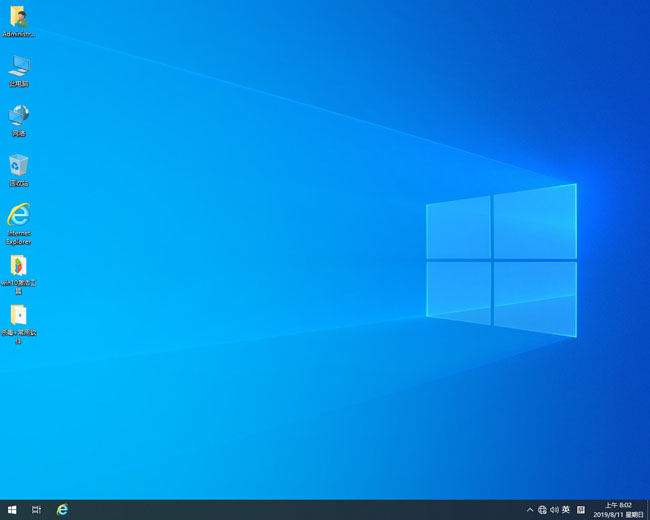Open Task View on the taskbar
650x520 pixels.
pyautogui.click(x=37, y=509)
